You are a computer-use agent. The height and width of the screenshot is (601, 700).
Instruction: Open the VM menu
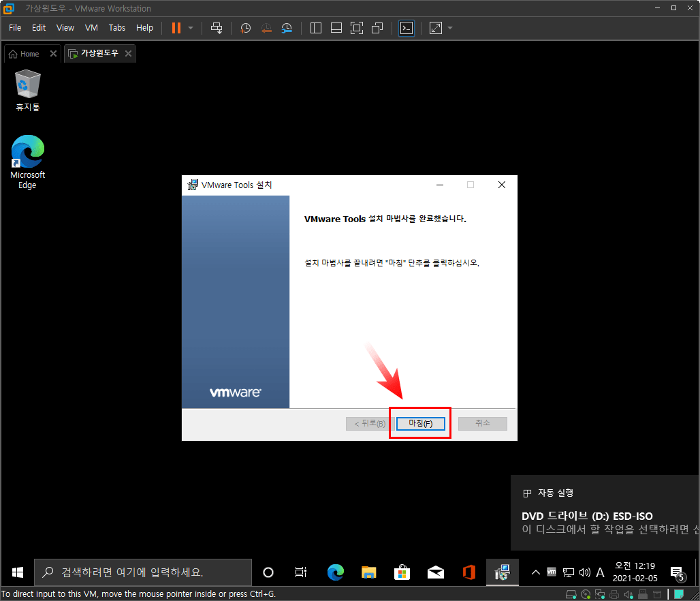click(91, 28)
